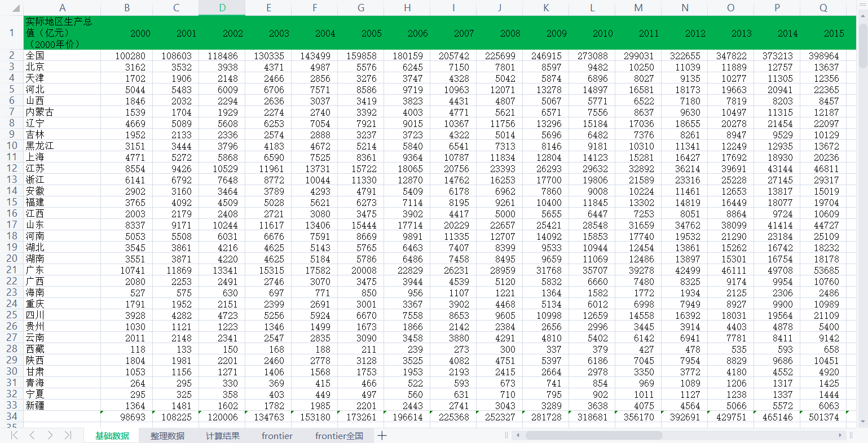The height and width of the screenshot is (443, 868).
Task: Select the header cell 实际地区生产总值（亿元）
Action: point(62,33)
